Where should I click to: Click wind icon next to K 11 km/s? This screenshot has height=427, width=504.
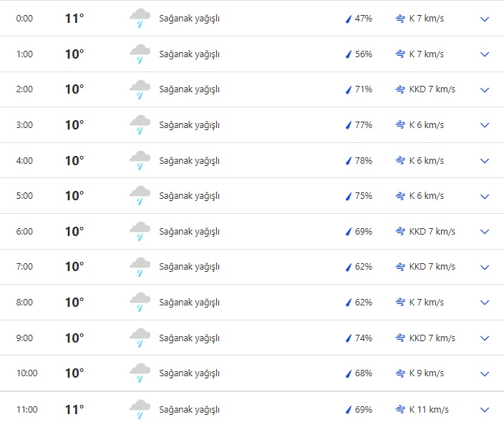click(x=400, y=410)
